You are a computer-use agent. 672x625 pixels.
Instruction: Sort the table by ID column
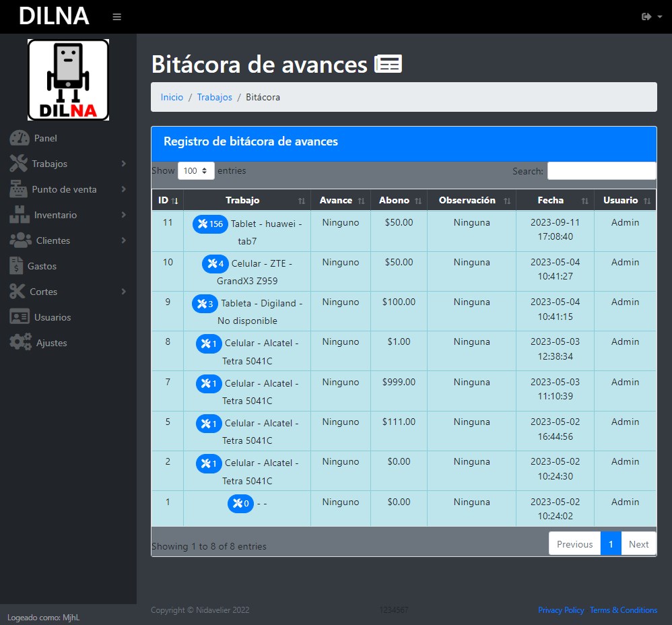(x=167, y=201)
